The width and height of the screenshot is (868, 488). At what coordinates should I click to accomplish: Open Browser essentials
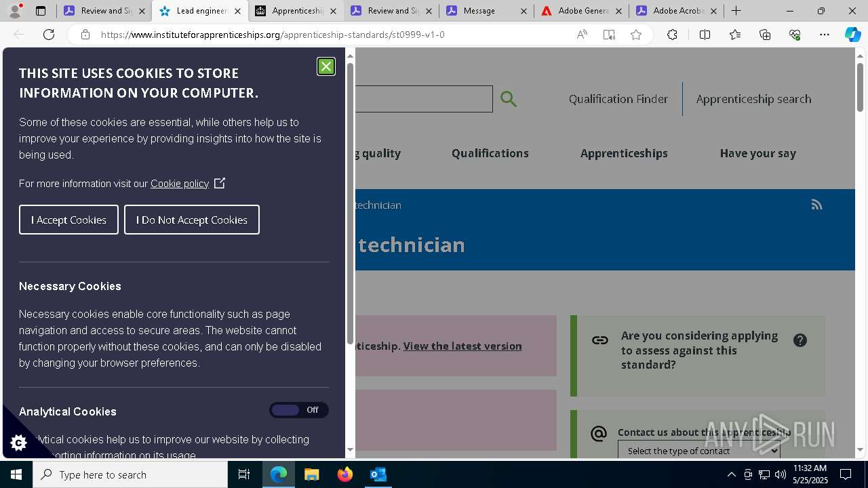click(795, 35)
